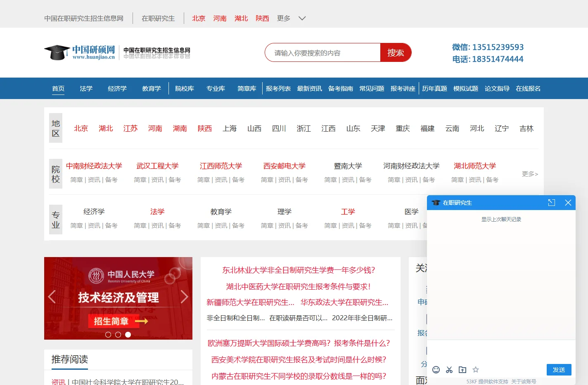Open the 经济学 navigation menu item
Screen dimensions: 588x385
pyautogui.click(x=117, y=89)
